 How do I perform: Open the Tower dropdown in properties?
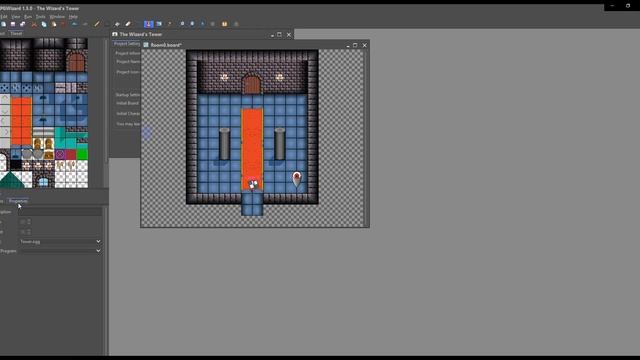click(60, 241)
